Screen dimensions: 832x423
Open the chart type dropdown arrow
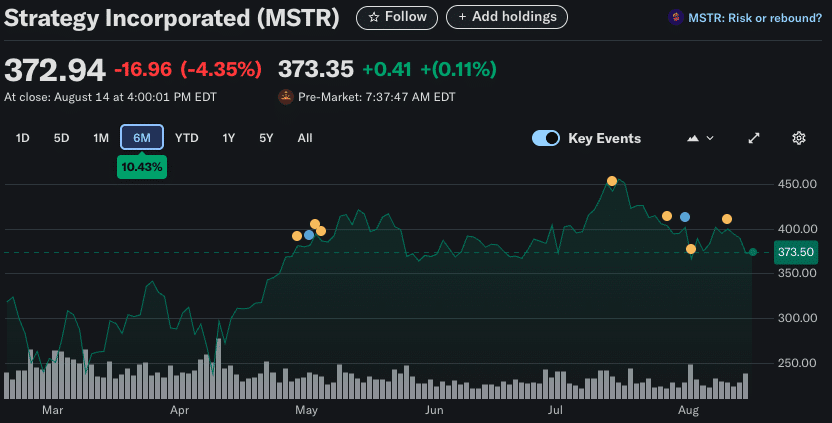(x=710, y=138)
